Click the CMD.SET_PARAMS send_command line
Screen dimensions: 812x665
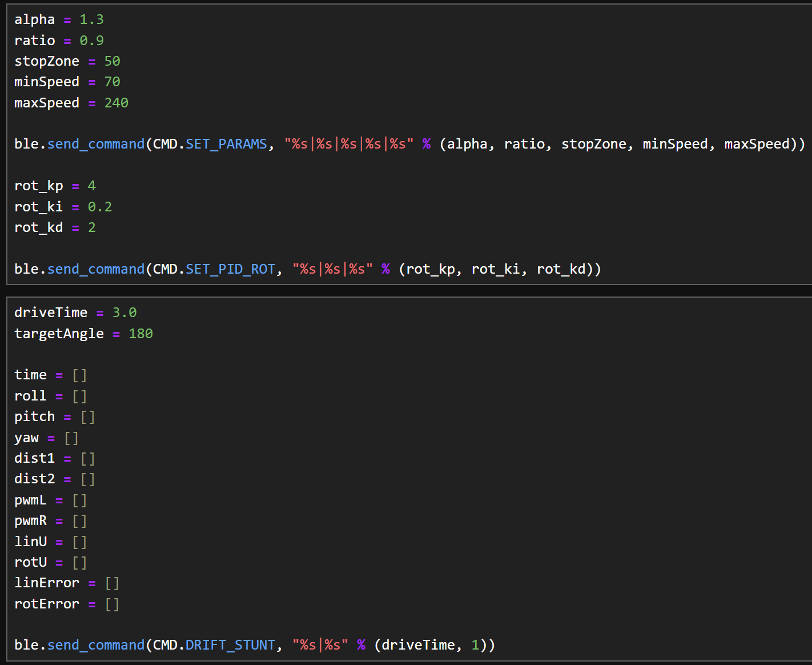point(409,144)
